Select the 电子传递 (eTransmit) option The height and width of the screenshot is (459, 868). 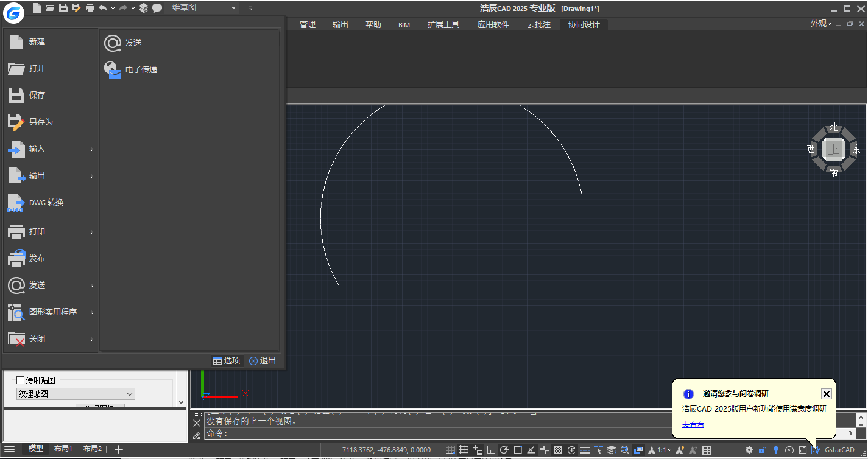point(140,69)
